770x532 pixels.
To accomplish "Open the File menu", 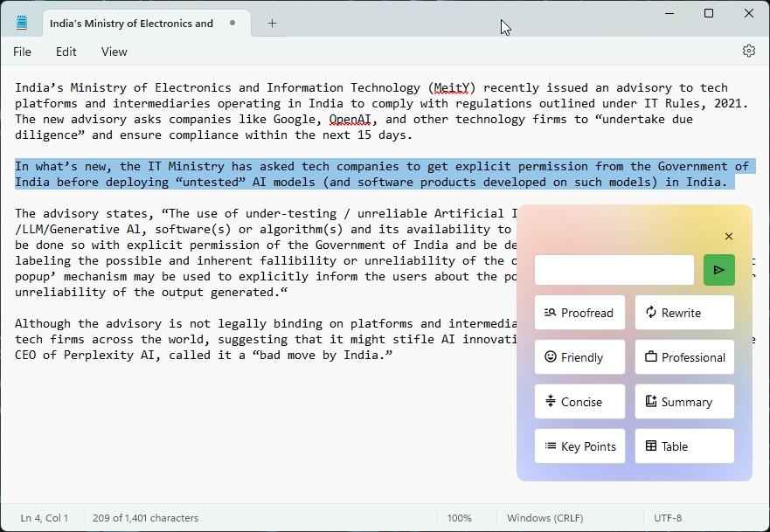I will point(22,52).
